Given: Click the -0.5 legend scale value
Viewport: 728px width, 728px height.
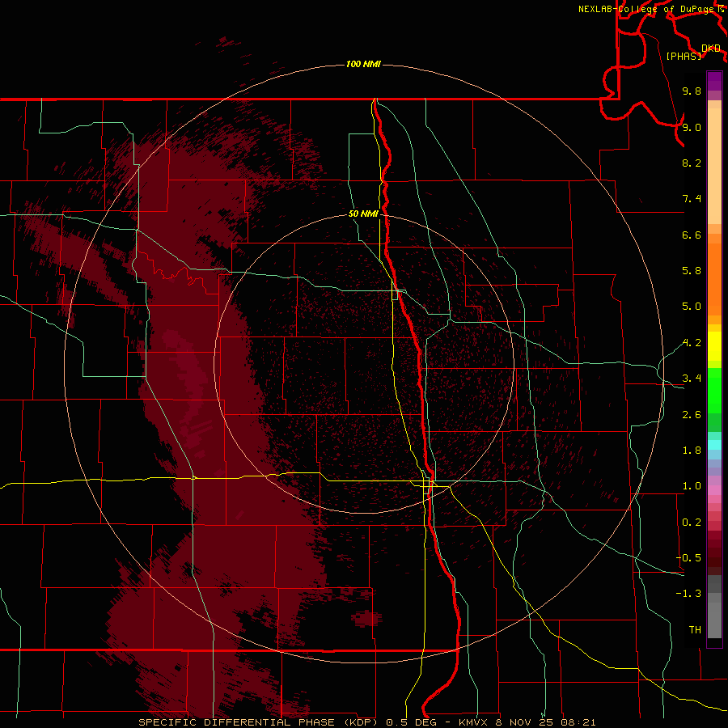Looking at the screenshot, I should click(x=688, y=558).
